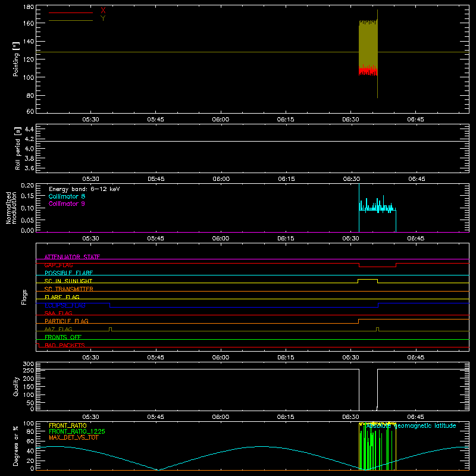Click the 140 tick on Pointing axis
The height and width of the screenshot is (476, 476).
click(29, 41)
